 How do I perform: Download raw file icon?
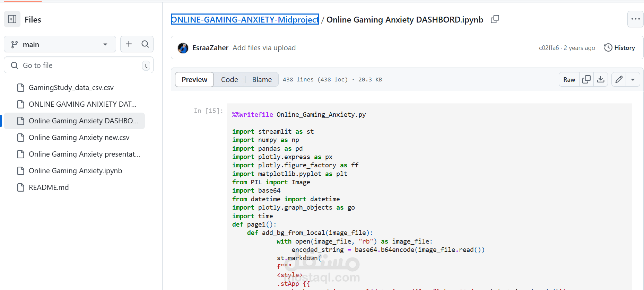[601, 80]
